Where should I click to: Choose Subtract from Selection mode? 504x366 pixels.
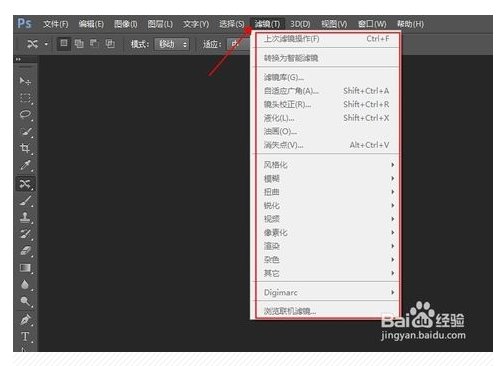point(94,44)
